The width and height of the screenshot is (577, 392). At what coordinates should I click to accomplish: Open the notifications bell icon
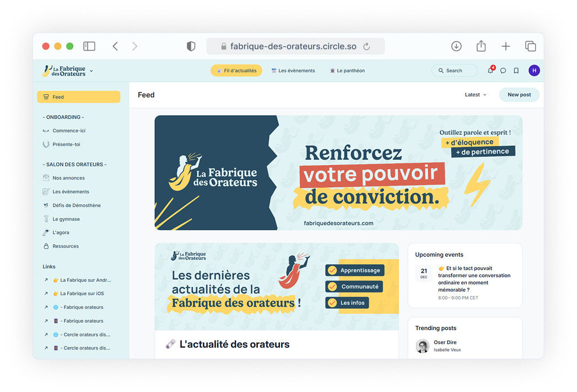click(490, 70)
